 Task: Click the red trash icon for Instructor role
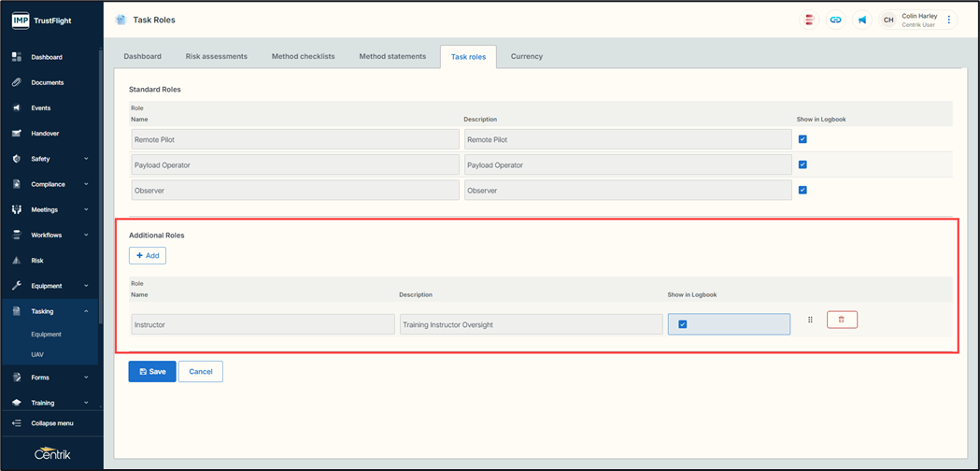point(842,320)
